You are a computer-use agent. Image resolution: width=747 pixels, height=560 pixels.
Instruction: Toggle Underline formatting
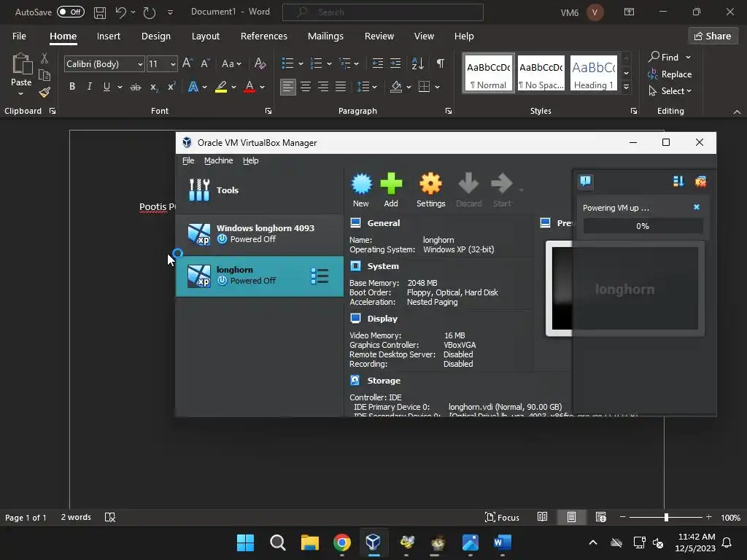pos(107,87)
